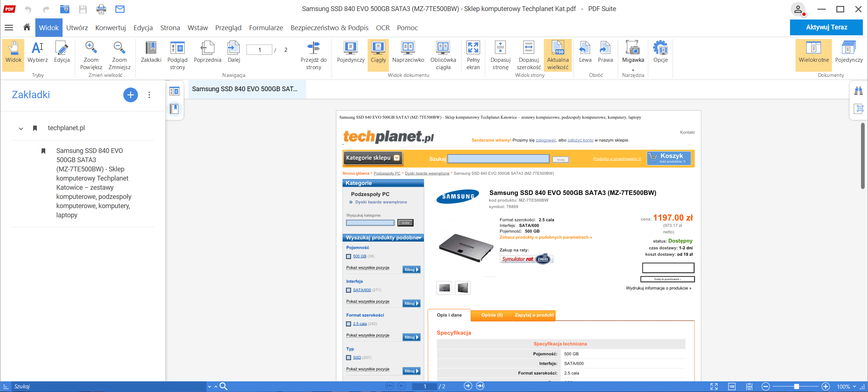The image size is (868, 392).
Task: Open the Konwertuj ribbon tab
Action: coord(110,28)
